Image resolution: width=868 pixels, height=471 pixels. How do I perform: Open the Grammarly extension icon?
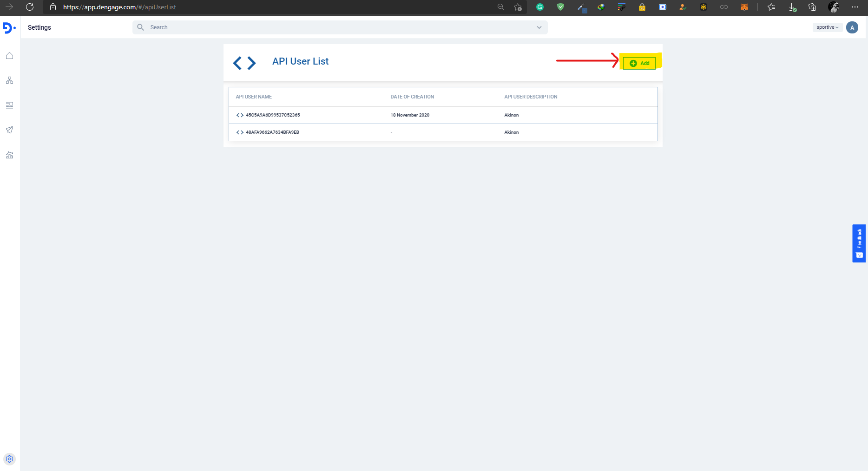pos(540,7)
